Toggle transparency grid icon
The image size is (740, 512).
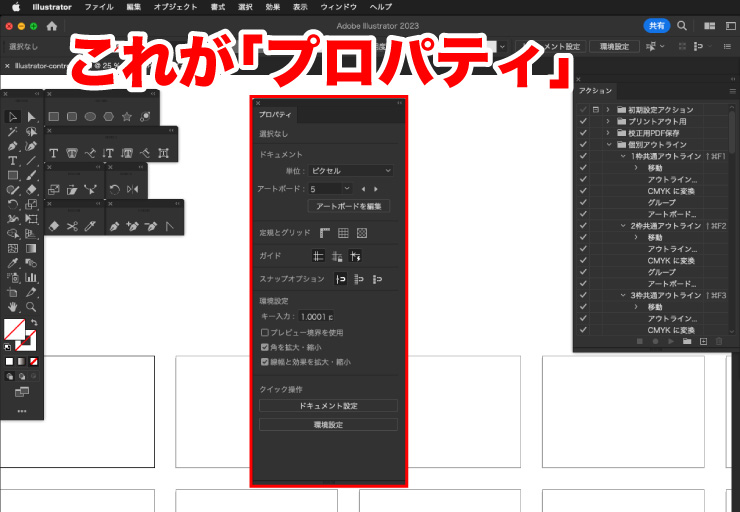click(362, 233)
